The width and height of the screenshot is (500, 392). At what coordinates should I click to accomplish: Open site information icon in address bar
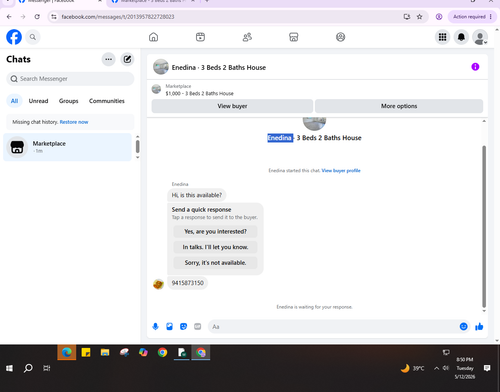tap(54, 17)
